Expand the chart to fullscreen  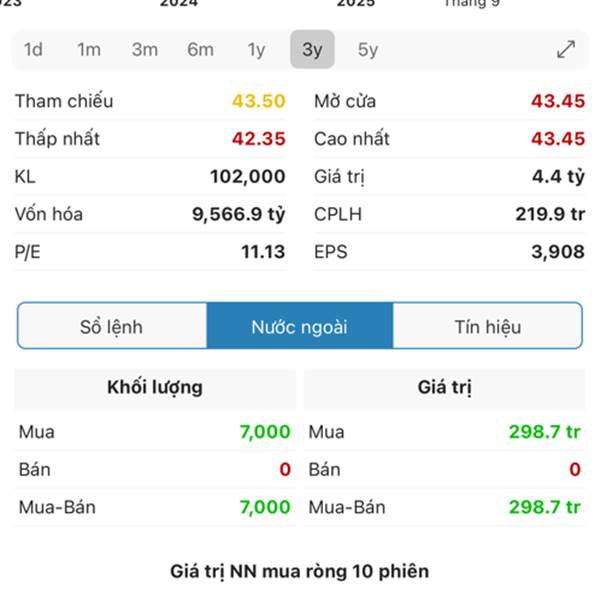(566, 49)
